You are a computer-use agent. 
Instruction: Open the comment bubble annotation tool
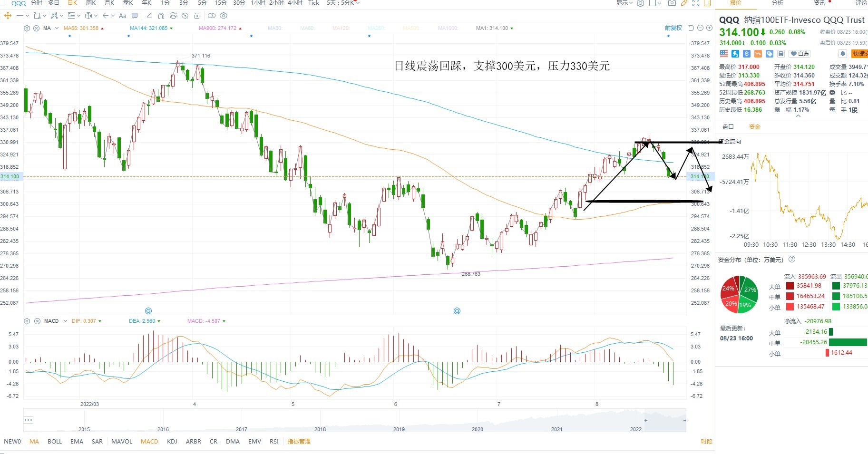135,16
